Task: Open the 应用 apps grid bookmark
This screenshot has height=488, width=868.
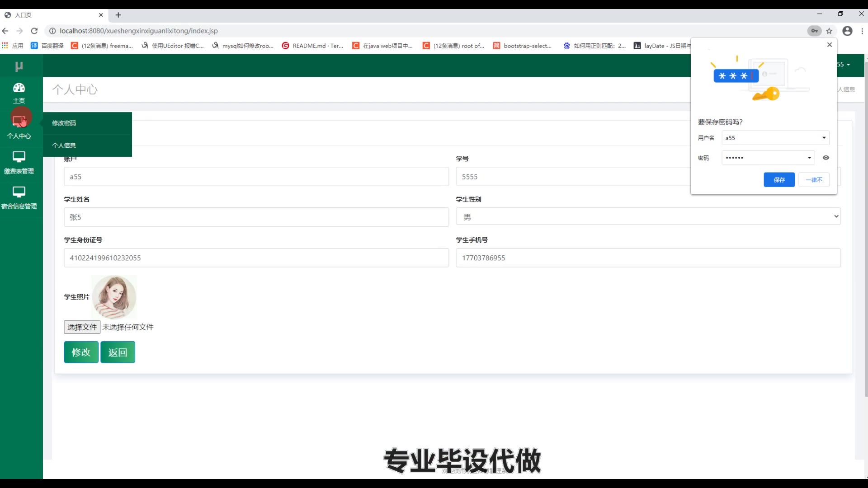Action: click(13, 46)
